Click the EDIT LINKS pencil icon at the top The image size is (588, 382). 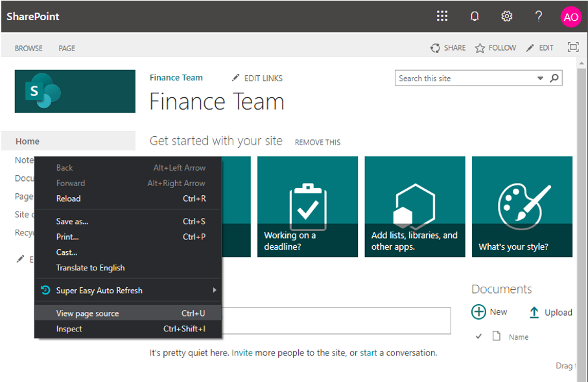(235, 78)
